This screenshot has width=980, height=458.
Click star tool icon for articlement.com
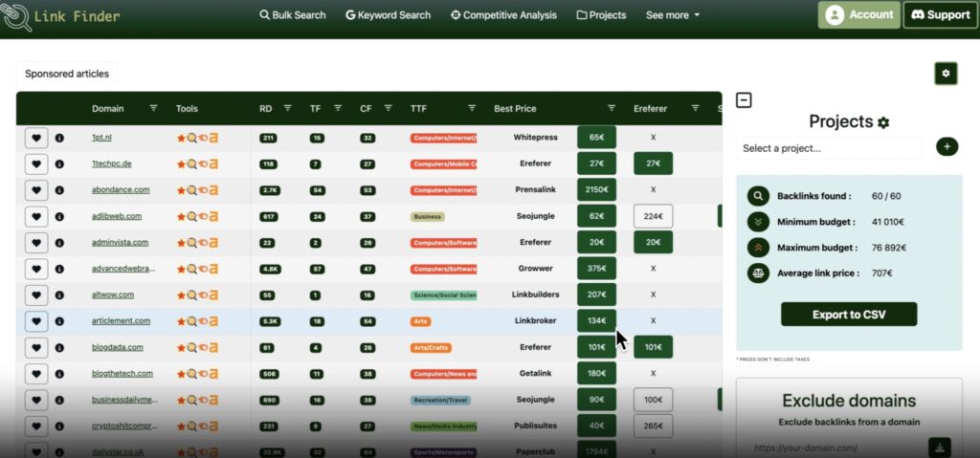[x=181, y=321]
